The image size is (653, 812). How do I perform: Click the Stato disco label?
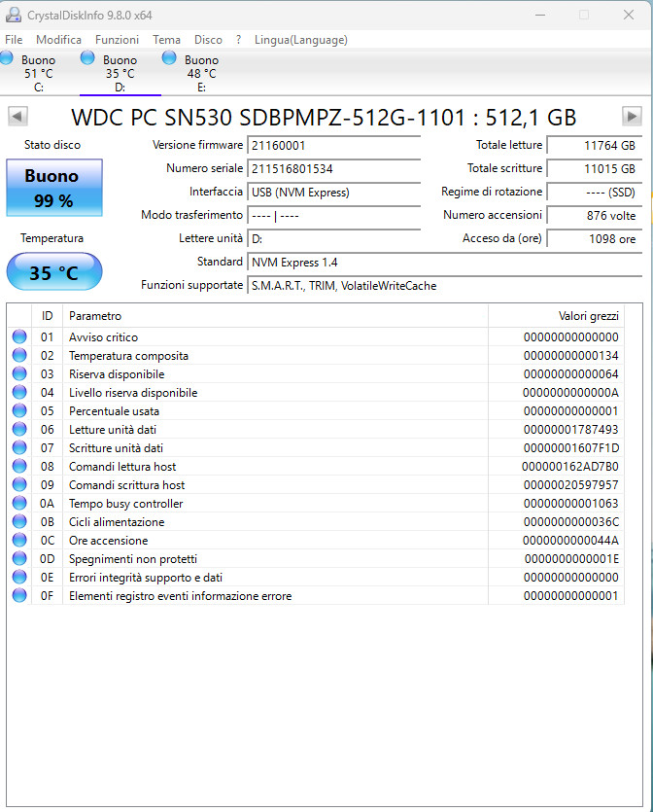tap(52, 145)
